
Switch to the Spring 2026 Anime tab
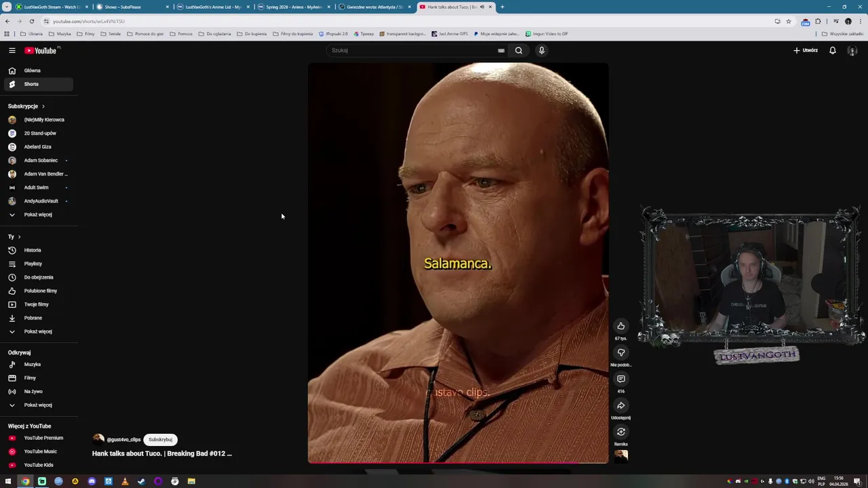pos(293,7)
